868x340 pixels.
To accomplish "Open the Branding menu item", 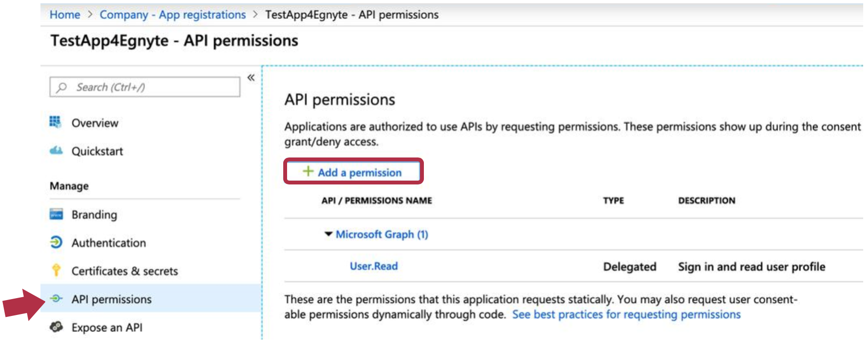I will coord(94,215).
